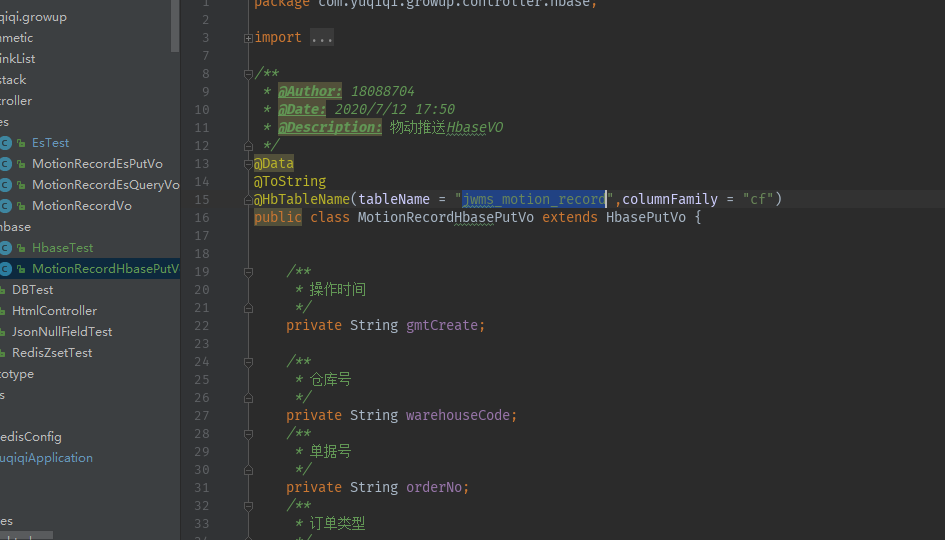Open RedisZsetTest from the project tree
945x540 pixels.
click(x=52, y=353)
